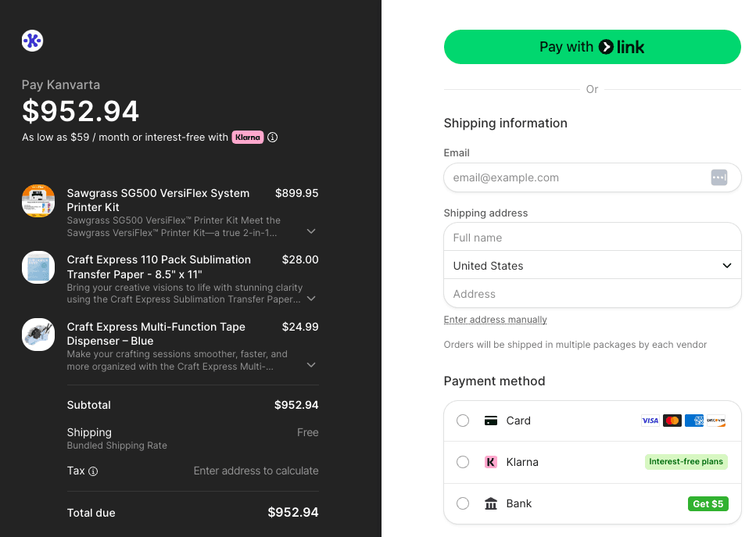The height and width of the screenshot is (537, 756).
Task: Click the $28.00 price text
Action: 300,260
